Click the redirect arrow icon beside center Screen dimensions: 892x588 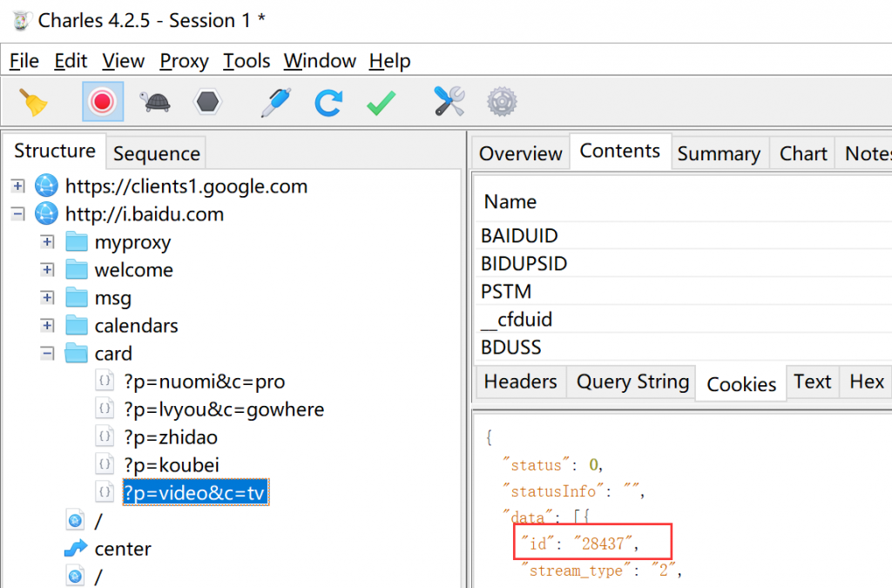click(76, 548)
